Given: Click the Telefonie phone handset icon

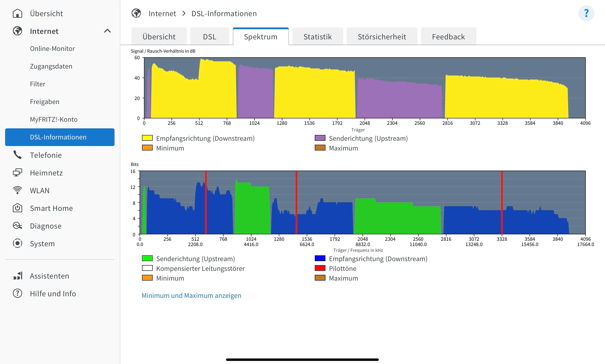Looking at the screenshot, I should point(18,155).
